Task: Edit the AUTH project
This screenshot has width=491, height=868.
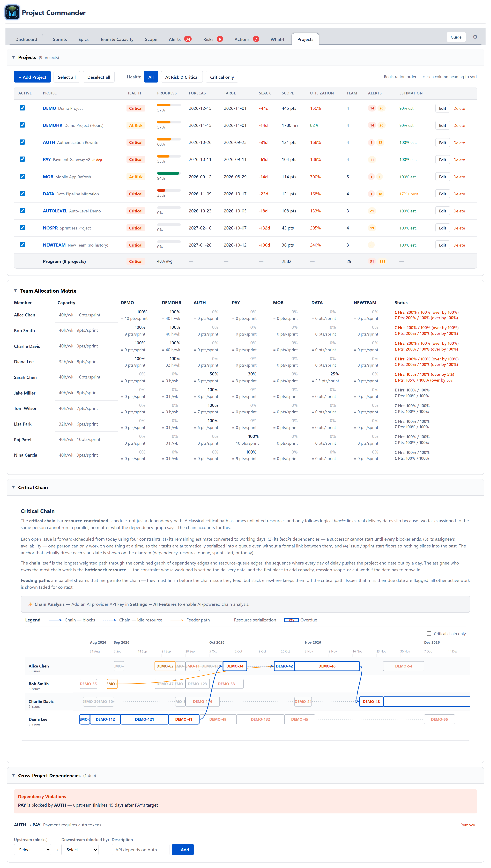Action: coord(442,143)
